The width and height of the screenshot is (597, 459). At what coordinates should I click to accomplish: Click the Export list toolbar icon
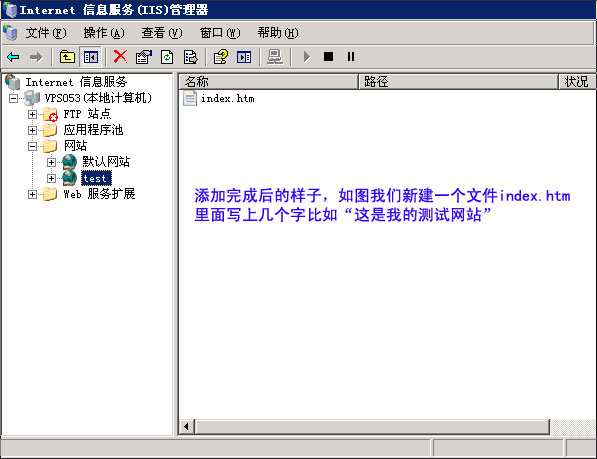click(x=190, y=57)
